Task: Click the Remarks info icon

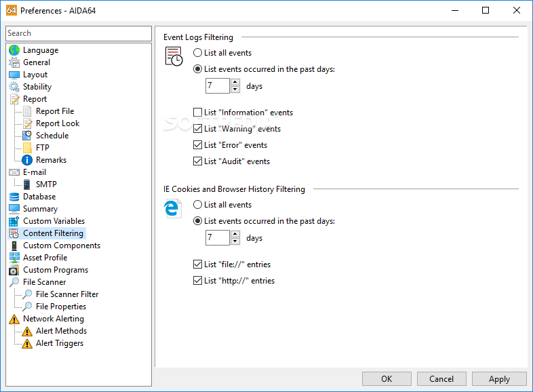Action: pos(27,160)
